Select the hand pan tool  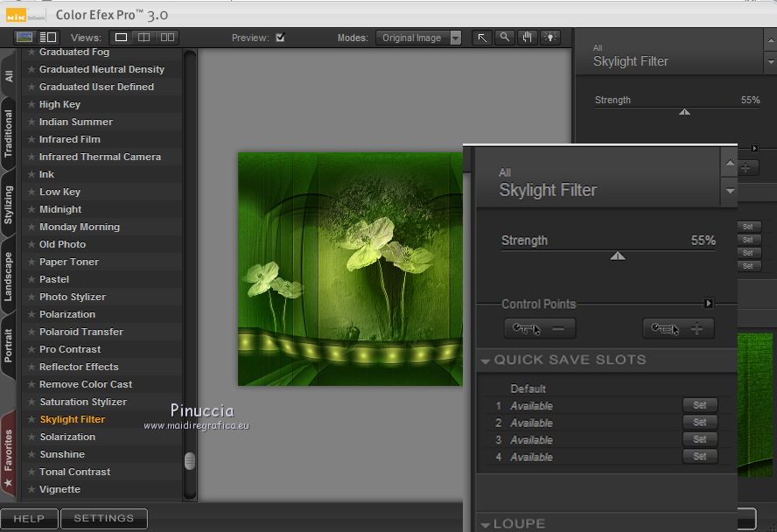[528, 38]
